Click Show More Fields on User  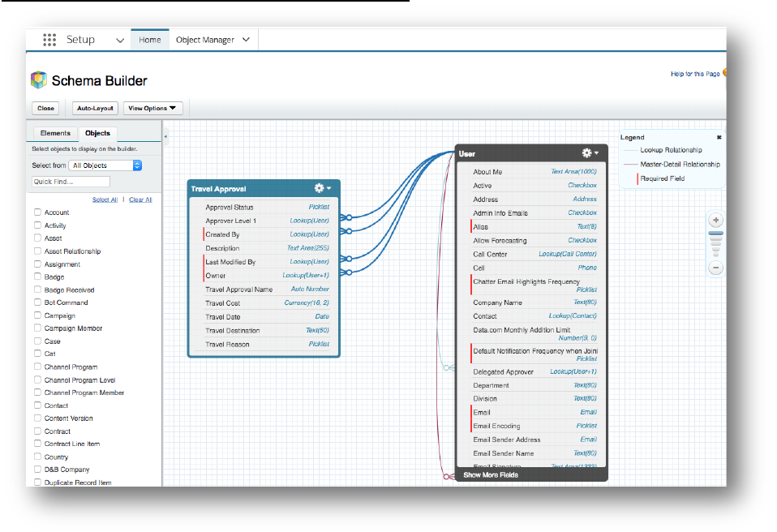(x=491, y=474)
